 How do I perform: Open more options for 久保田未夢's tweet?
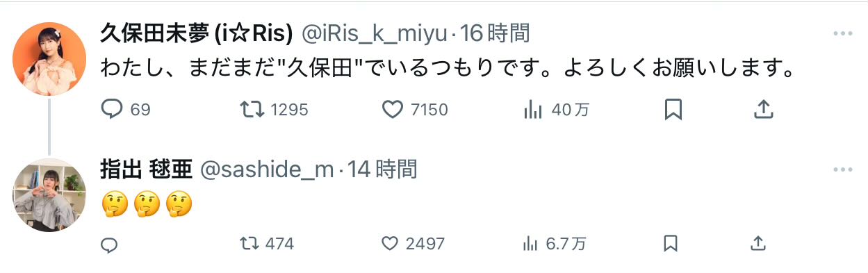(842, 34)
